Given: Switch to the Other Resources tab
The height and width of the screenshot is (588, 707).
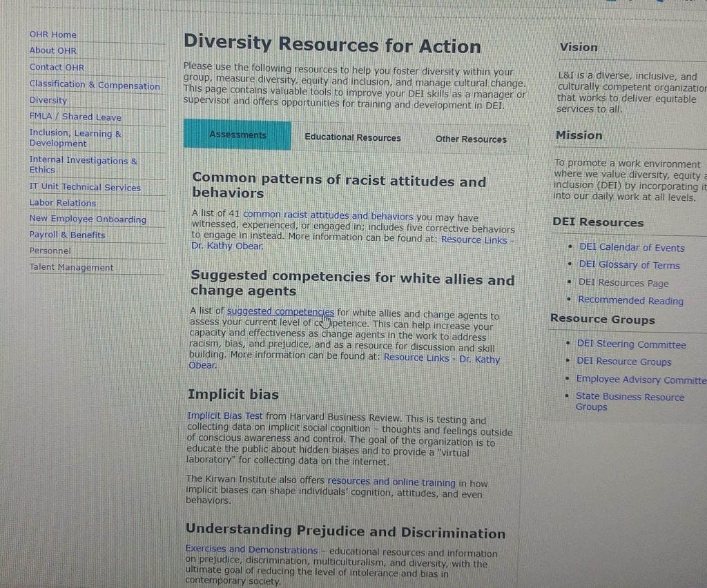Looking at the screenshot, I should click(x=470, y=139).
